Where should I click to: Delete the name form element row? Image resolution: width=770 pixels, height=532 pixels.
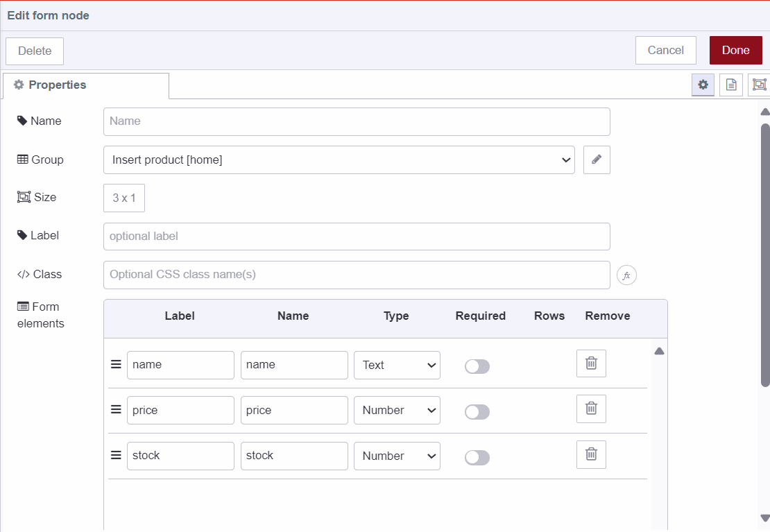pyautogui.click(x=590, y=363)
